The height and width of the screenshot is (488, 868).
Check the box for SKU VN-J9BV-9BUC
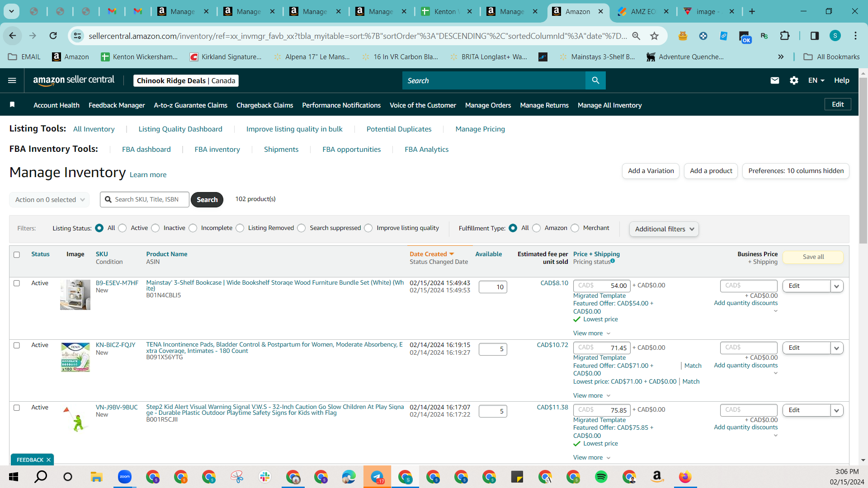click(17, 408)
